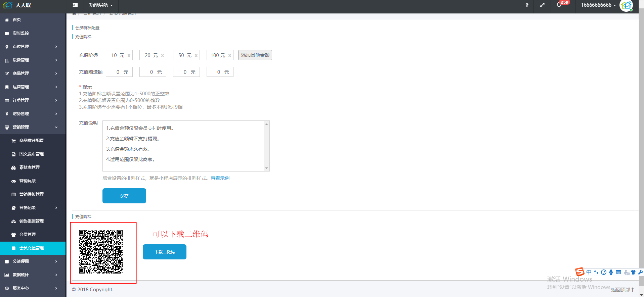Screen dimensions: 644x297
Task: Click the users icon beside 会员管理
Action: point(13,235)
